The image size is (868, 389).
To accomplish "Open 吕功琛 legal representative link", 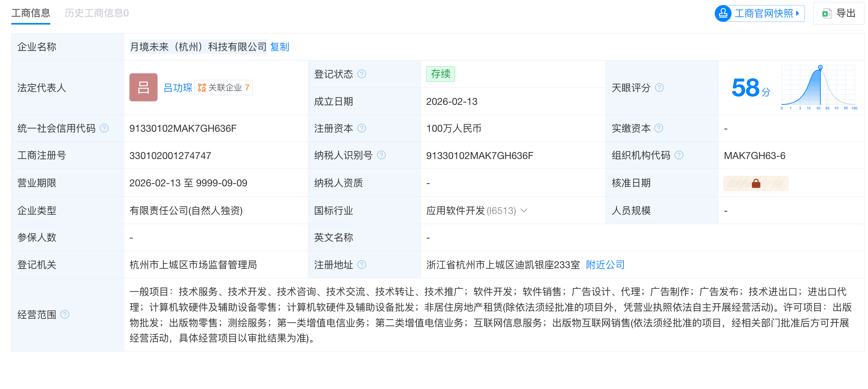I will 178,88.
